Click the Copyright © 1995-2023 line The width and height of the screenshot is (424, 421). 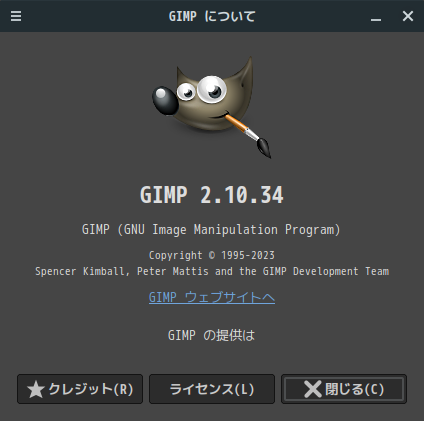pyautogui.click(x=212, y=255)
